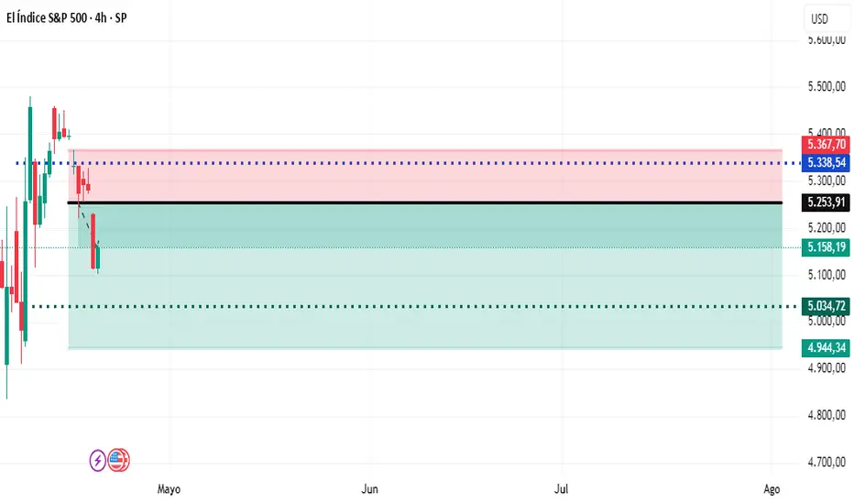The height and width of the screenshot is (504, 854).
Task: Click the 4.944,34 take-profit price label
Action: click(826, 348)
